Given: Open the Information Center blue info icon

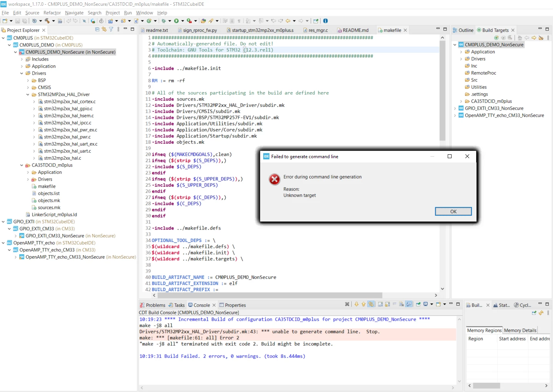Looking at the screenshot, I should (325, 21).
